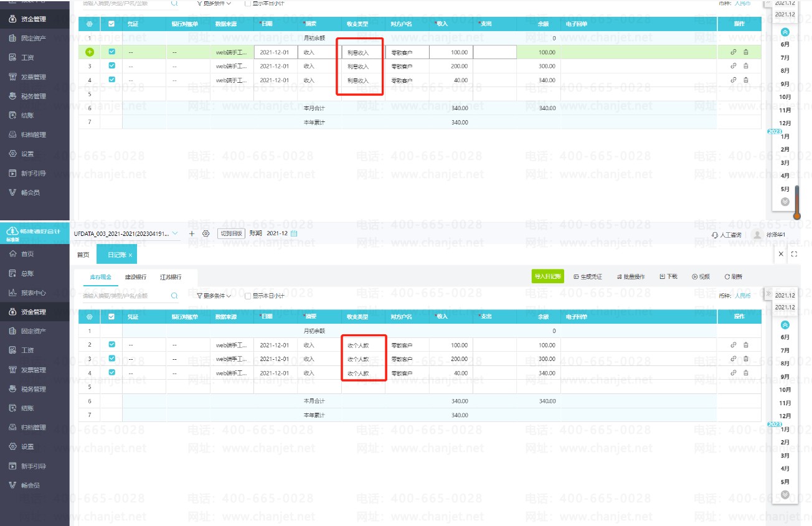
Task: Switch to the 建设银行 account tab
Action: (x=135, y=277)
